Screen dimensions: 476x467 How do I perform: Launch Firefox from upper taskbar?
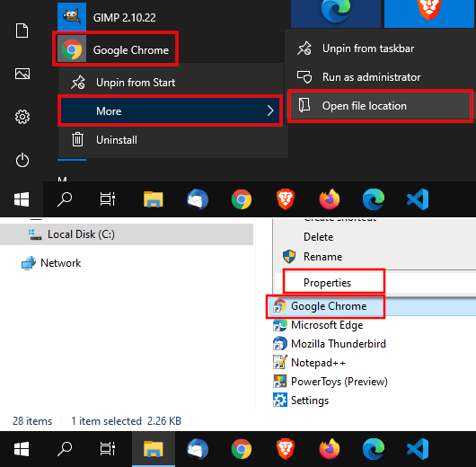coord(330,199)
